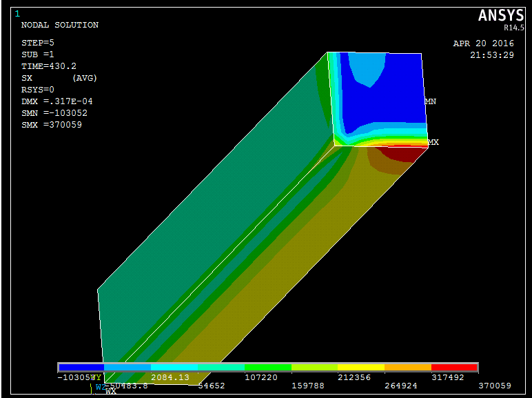
Task: Click the cyan legend color band
Action: [174, 367]
